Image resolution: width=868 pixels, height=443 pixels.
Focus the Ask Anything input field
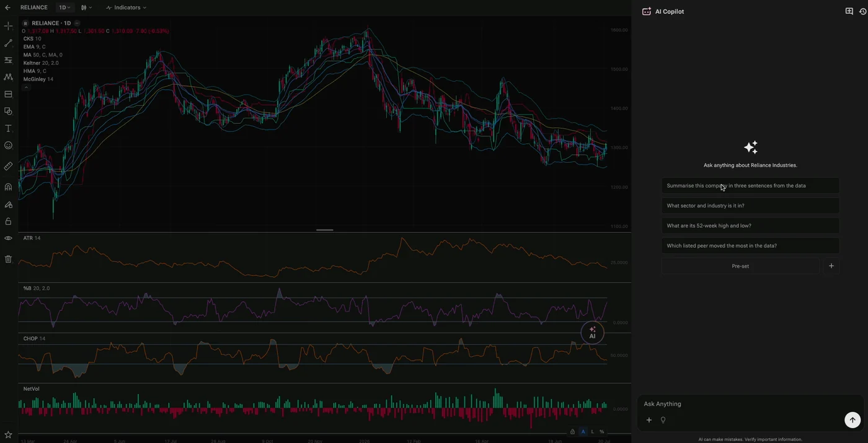(750, 404)
